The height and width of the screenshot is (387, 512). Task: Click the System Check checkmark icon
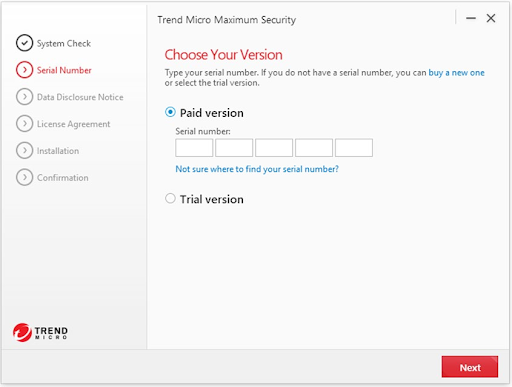click(24, 43)
